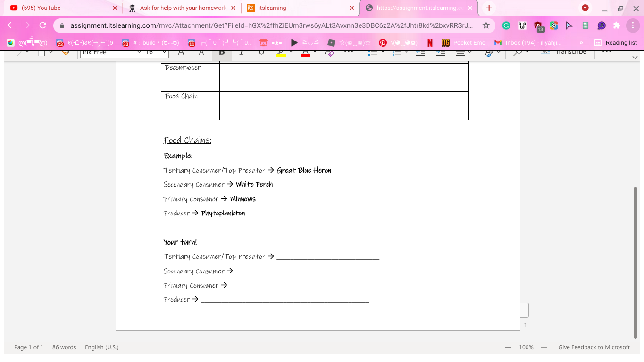Image resolution: width=644 pixels, height=362 pixels.
Task: Show more bookmarks with the overflow chevron
Action: pos(581,42)
